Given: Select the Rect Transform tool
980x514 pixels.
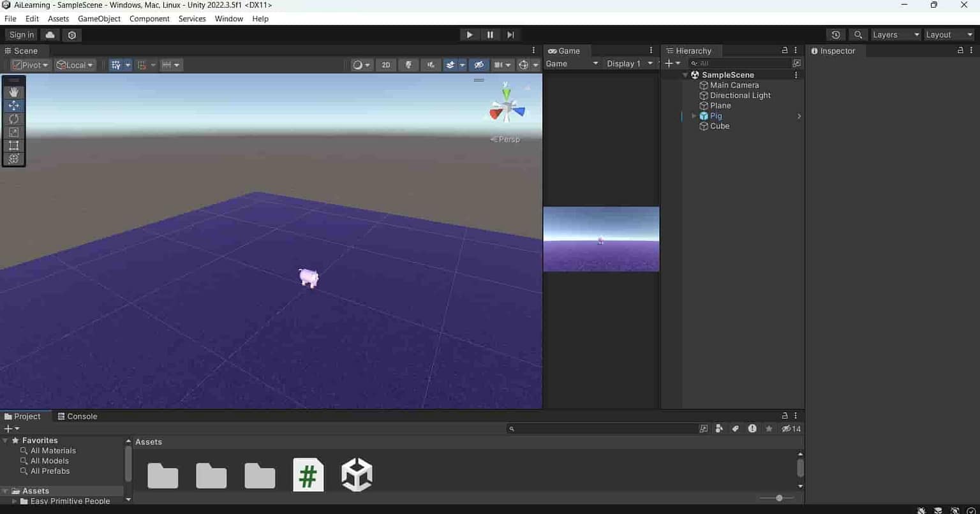Looking at the screenshot, I should point(13,145).
